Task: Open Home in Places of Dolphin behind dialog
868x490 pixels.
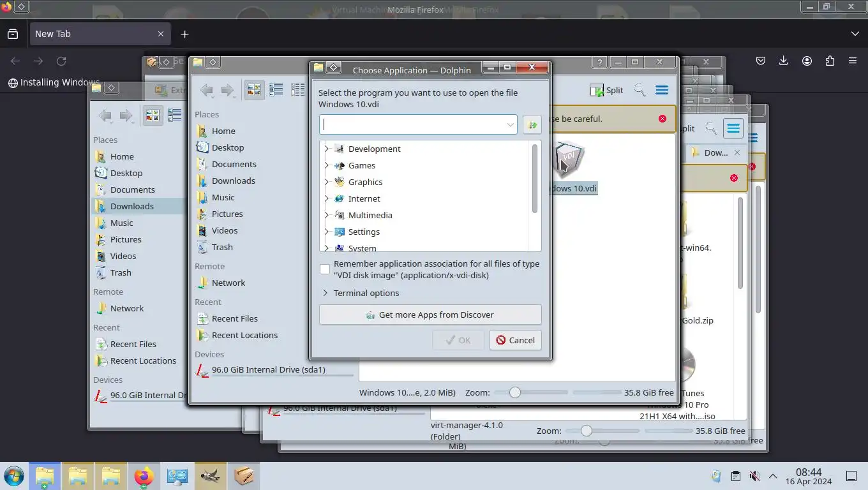Action: pos(223,131)
